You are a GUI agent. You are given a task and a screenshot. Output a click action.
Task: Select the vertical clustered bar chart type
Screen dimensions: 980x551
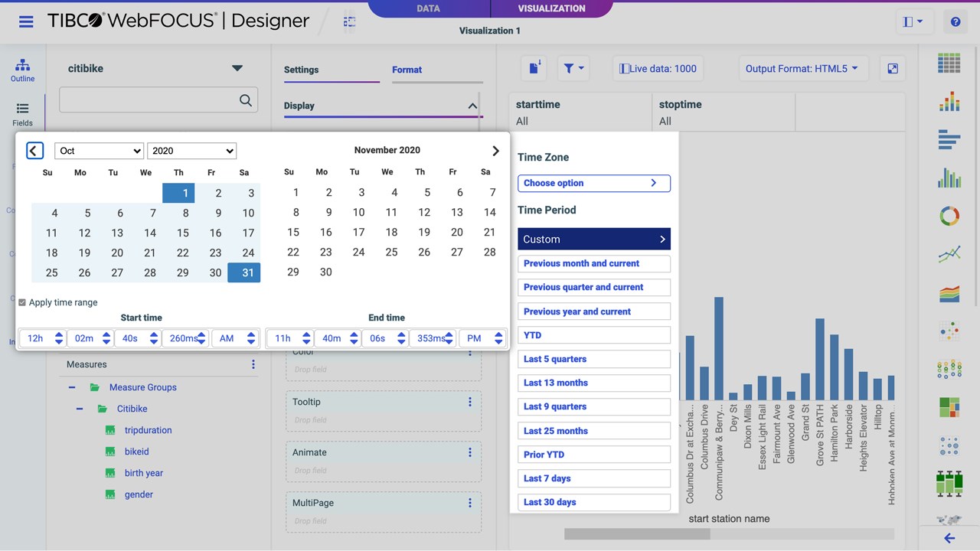click(949, 178)
